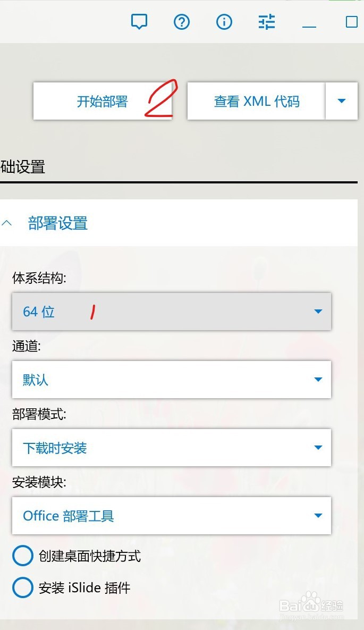Viewport: 364px width, 630px height.
Task: Click the 体系结构 dropdown chevron
Action: point(318,312)
